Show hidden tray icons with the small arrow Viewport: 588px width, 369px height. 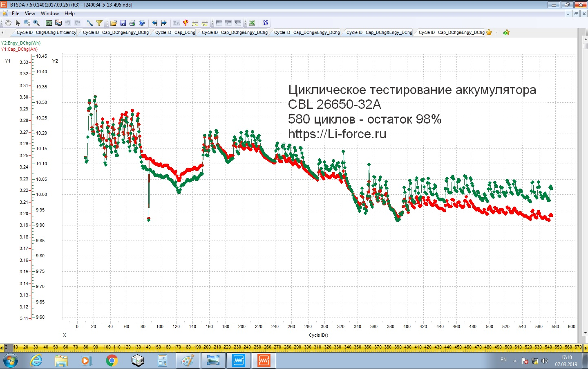[x=515, y=361]
